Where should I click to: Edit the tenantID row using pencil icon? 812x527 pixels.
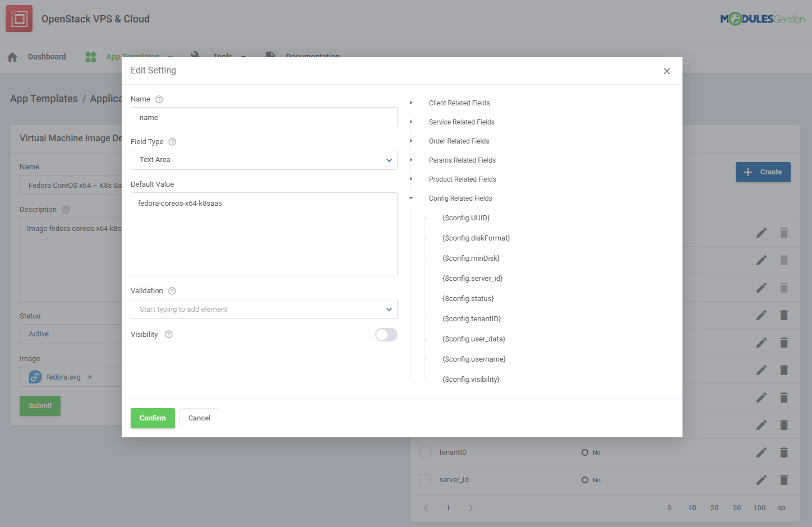coord(762,452)
